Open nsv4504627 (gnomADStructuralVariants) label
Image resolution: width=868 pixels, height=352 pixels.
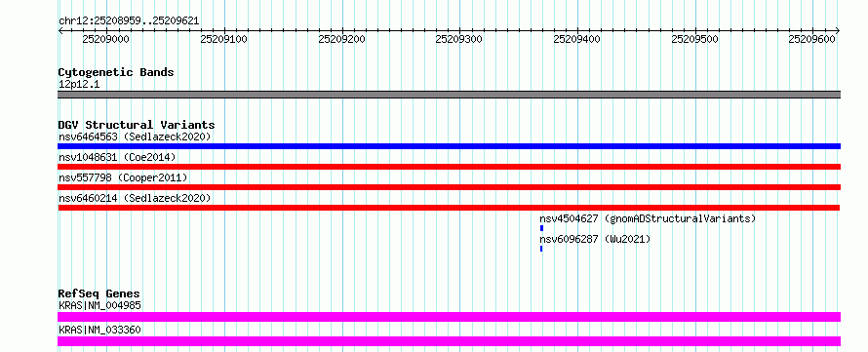648,218
